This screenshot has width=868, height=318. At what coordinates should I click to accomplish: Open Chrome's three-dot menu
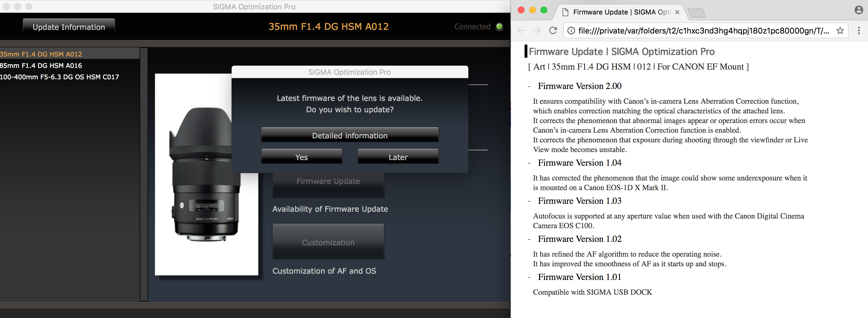tap(859, 31)
